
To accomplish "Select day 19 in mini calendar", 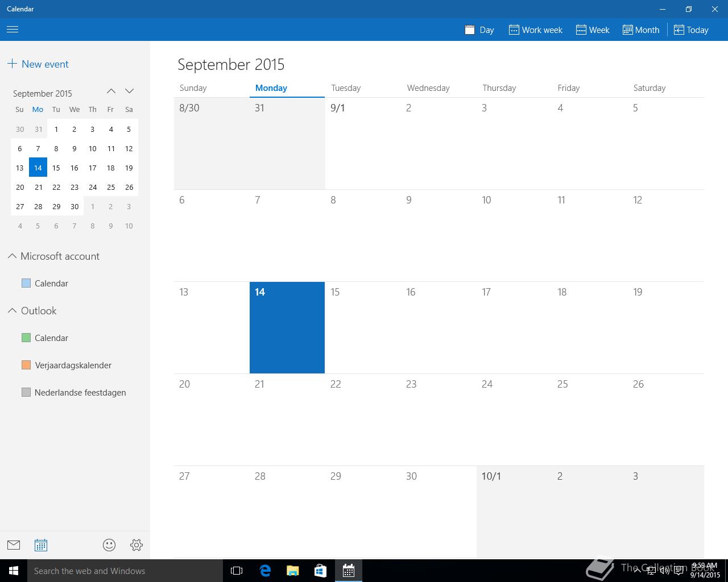I will click(x=129, y=168).
